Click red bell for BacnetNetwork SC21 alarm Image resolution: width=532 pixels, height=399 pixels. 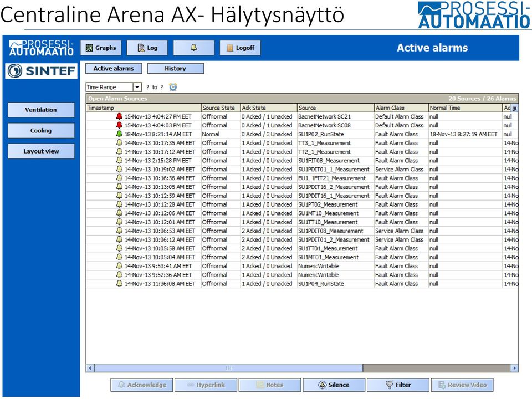[119, 116]
